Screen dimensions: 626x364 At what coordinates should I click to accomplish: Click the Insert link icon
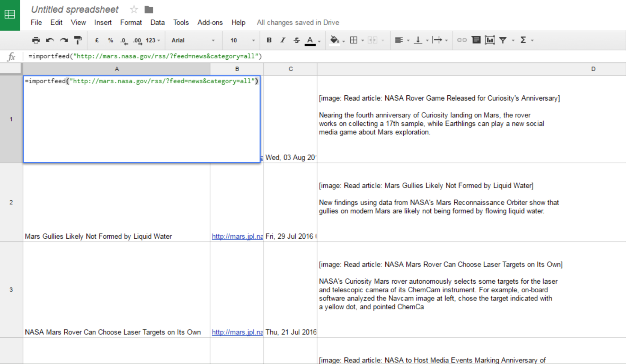pos(462,40)
